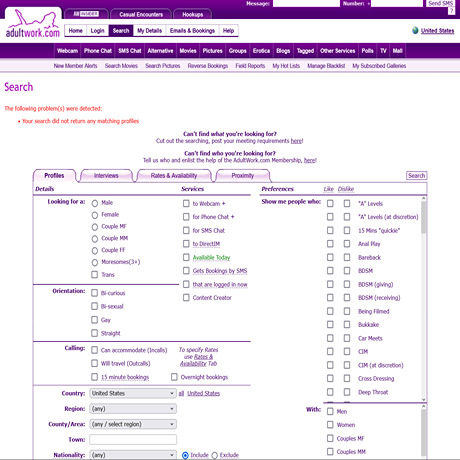460x460 pixels.
Task: Check the Trans checkbox
Action: click(x=95, y=275)
